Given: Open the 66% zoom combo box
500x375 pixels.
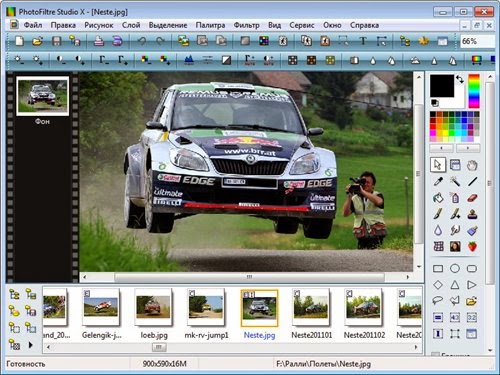Looking at the screenshot, I should click(x=477, y=41).
